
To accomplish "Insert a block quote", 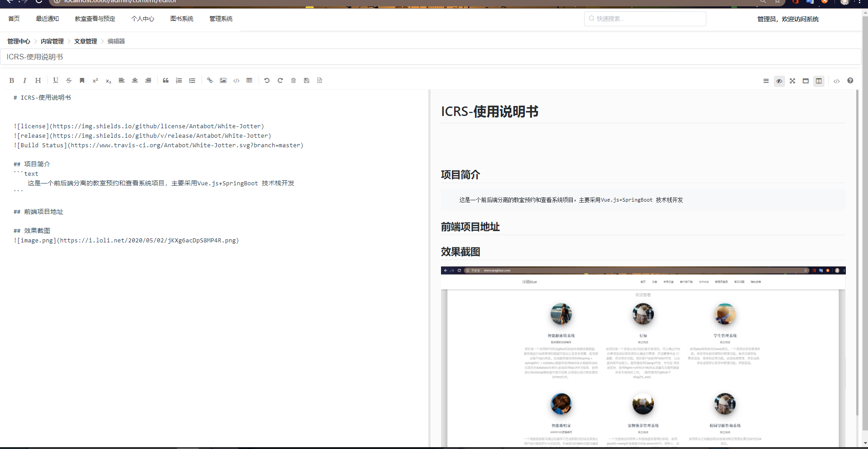I will coord(166,81).
